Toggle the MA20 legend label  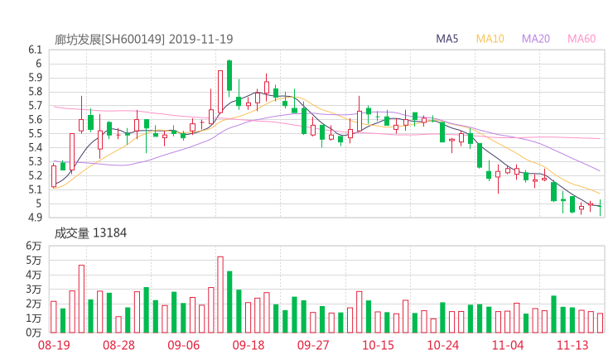coord(536,39)
